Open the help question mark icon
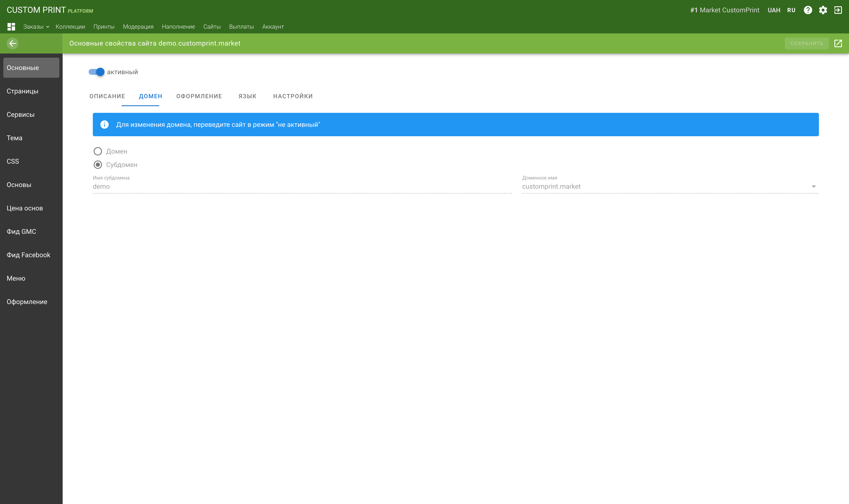849x504 pixels. click(808, 10)
